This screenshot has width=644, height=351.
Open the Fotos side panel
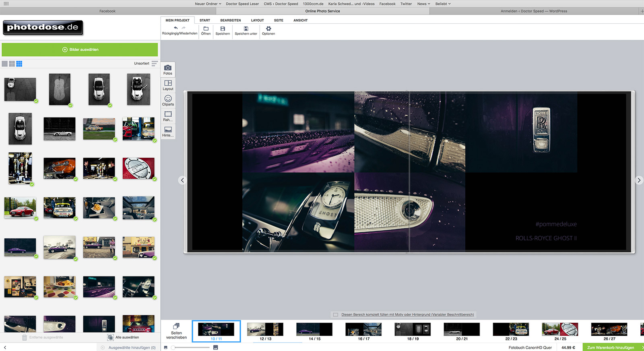point(168,70)
